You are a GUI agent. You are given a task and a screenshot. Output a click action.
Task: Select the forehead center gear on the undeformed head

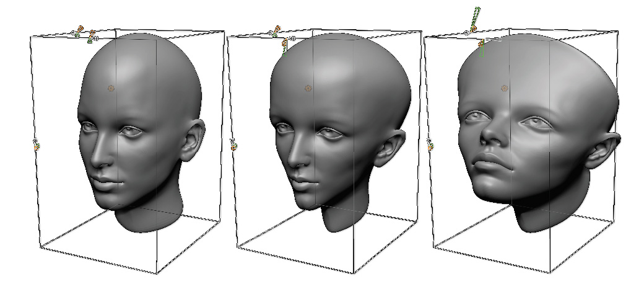coord(110,88)
